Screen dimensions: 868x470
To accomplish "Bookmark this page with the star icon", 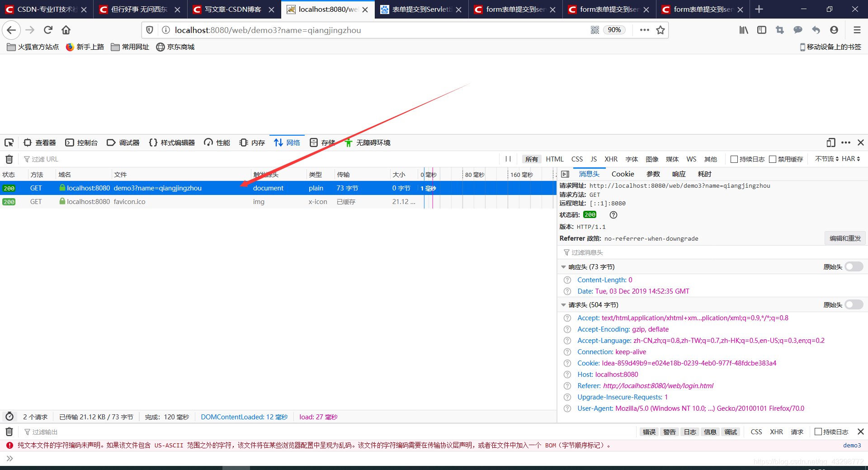I will point(660,30).
